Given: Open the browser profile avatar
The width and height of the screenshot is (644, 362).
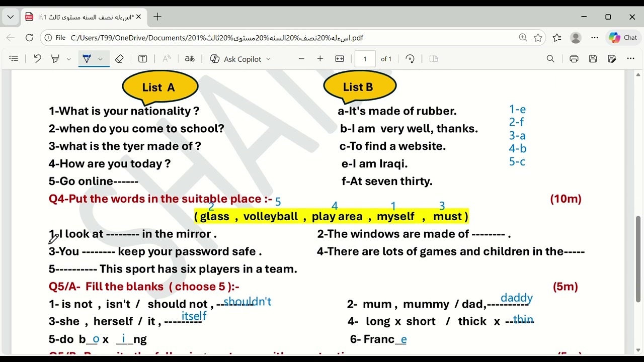Looking at the screenshot, I should click(x=576, y=38).
